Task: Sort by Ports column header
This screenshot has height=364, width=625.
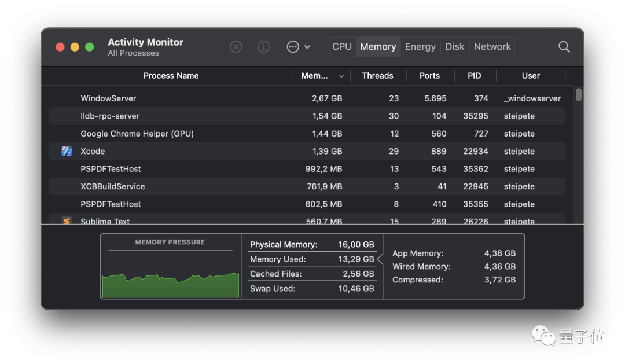Action: point(429,76)
